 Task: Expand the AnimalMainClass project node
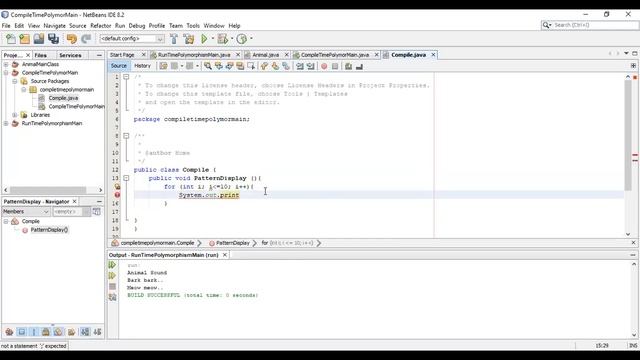click(6, 64)
